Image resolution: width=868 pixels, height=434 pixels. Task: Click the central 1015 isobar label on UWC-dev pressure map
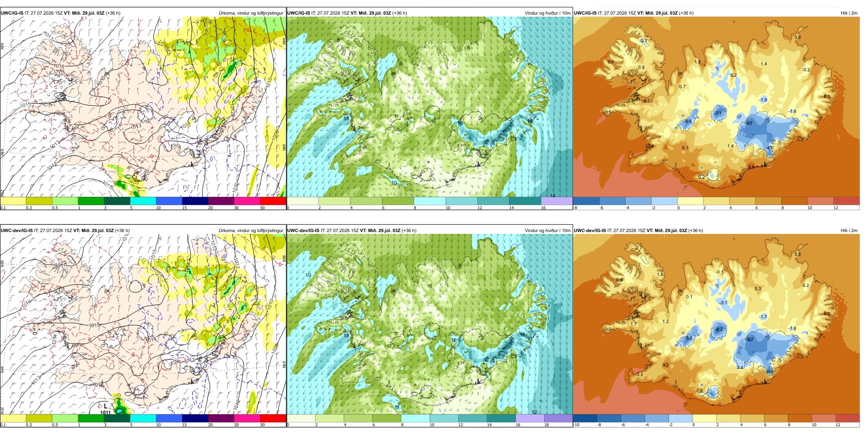pos(94,325)
